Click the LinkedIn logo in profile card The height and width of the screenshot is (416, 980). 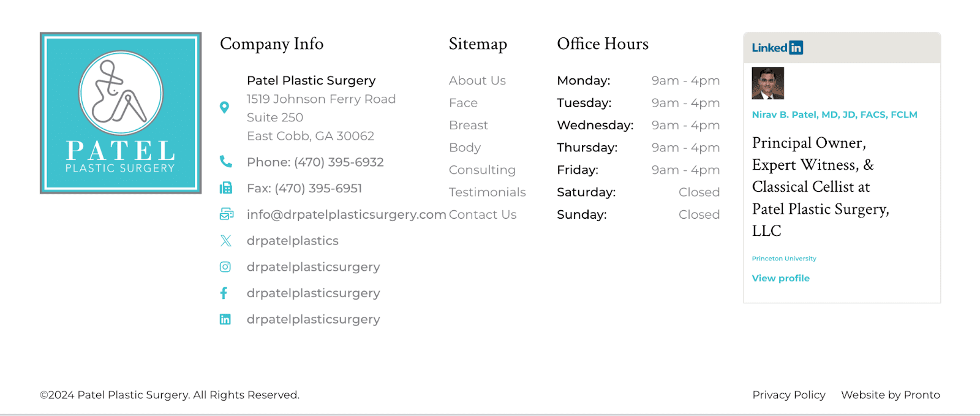777,48
